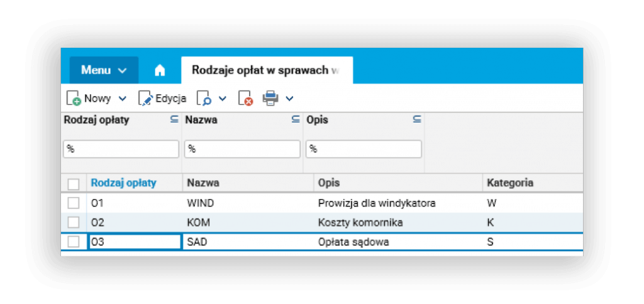This screenshot has height=304, width=644.
Task: Click the Nowy (new record) icon
Action: [x=74, y=99]
